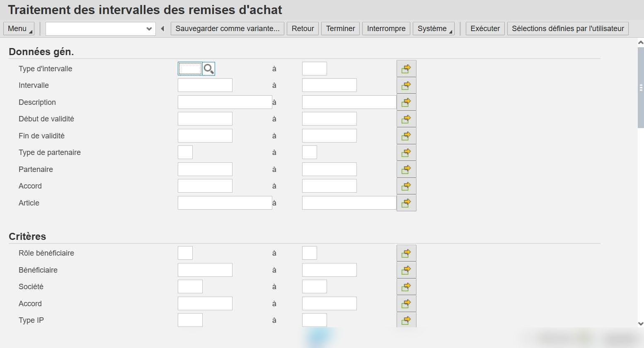Image resolution: width=644 pixels, height=348 pixels.
Task: Expand the command field combo box
Action: (149, 29)
